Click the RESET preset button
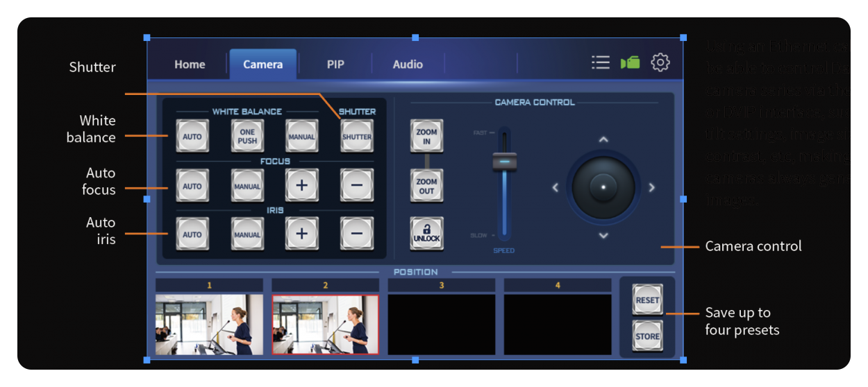This screenshot has height=387, width=868. 647,300
